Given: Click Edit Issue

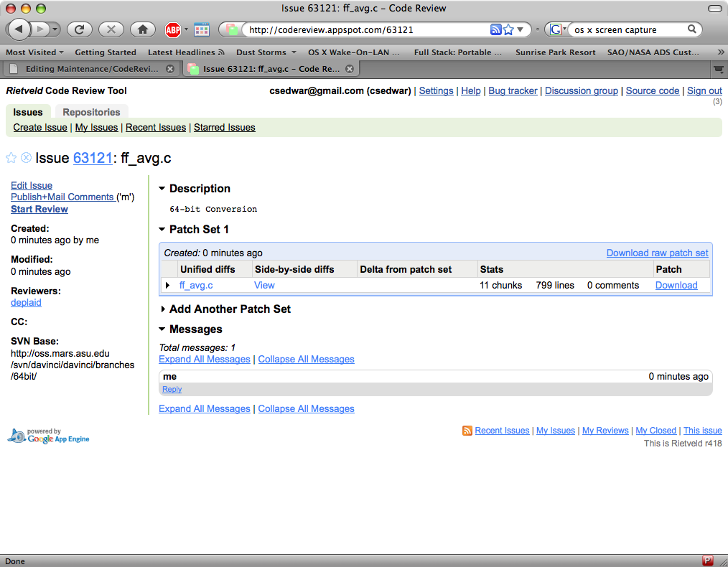Looking at the screenshot, I should click(x=32, y=186).
